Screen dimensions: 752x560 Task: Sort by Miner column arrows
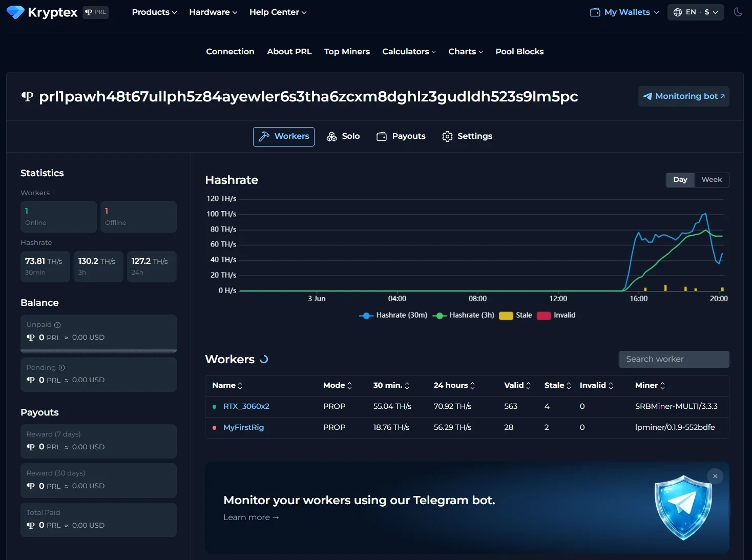662,386
